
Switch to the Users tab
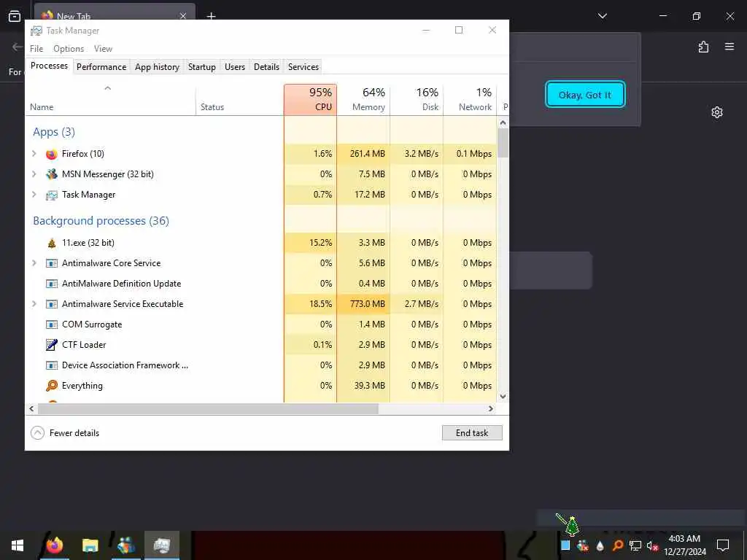coord(235,67)
